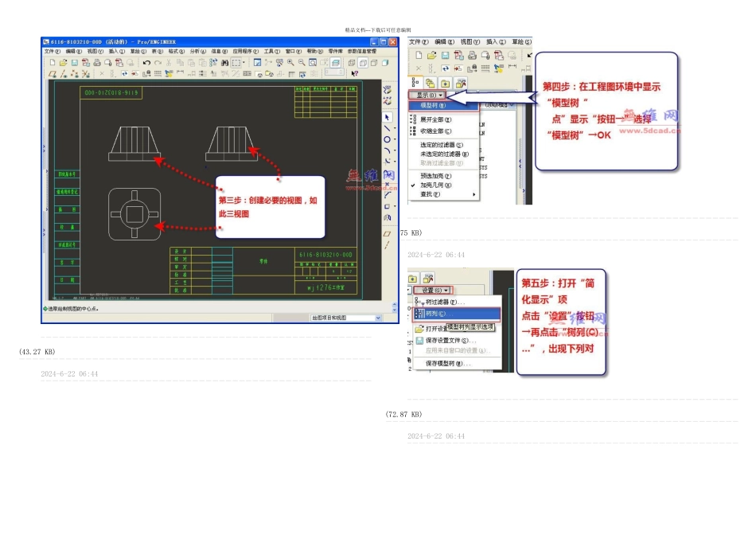Select the circle tool in right sketch toolbar
The width and height of the screenshot is (756, 535).
click(x=388, y=139)
